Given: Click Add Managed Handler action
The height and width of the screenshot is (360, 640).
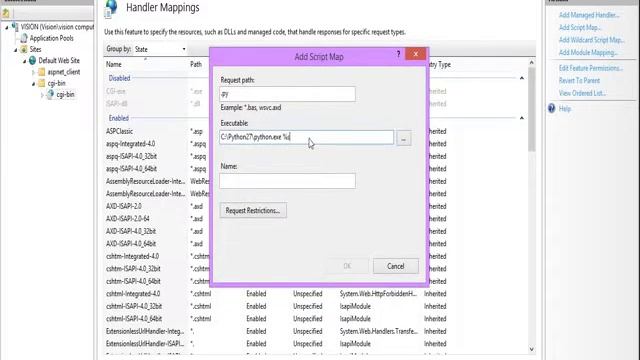Looking at the screenshot, I should pyautogui.click(x=589, y=15).
